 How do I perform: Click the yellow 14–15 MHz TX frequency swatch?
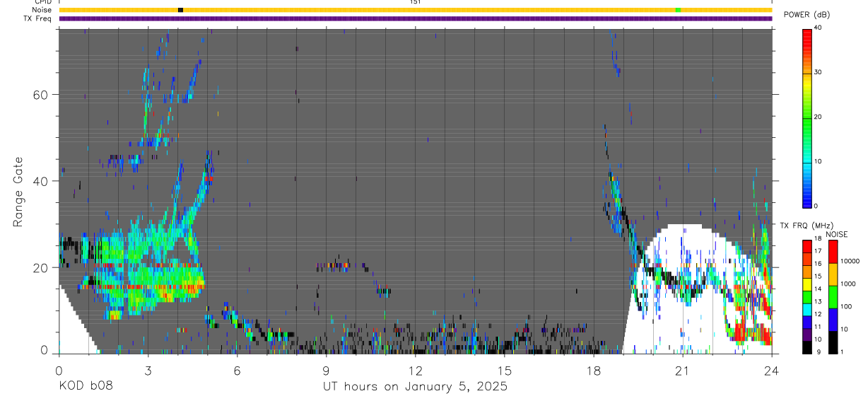coord(807,284)
